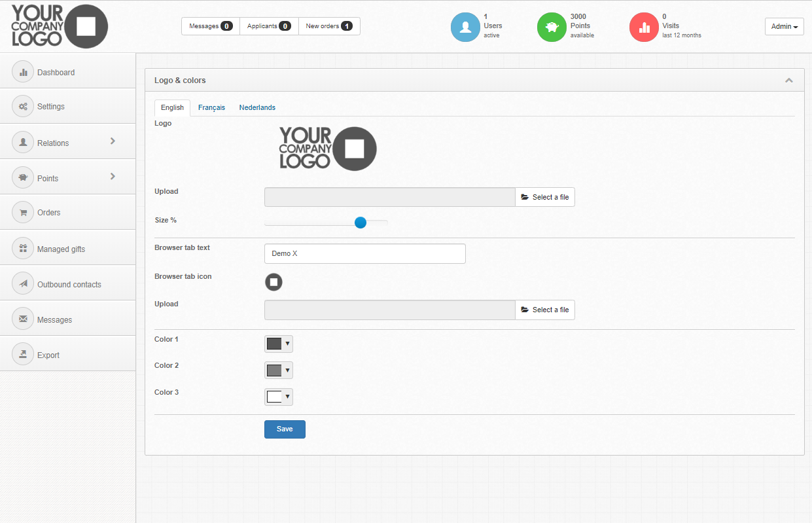This screenshot has width=812, height=523.
Task: Expand the Points submenu chevron
Action: pyautogui.click(x=113, y=176)
